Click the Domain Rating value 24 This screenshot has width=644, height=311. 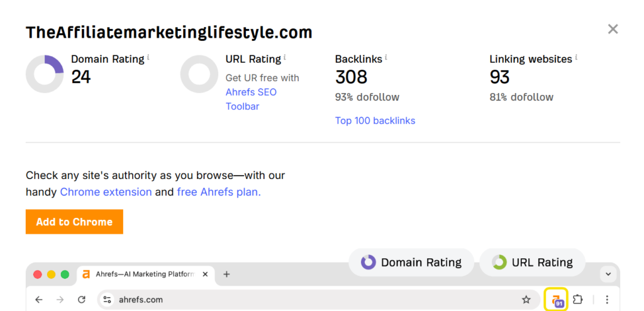pyautogui.click(x=81, y=77)
